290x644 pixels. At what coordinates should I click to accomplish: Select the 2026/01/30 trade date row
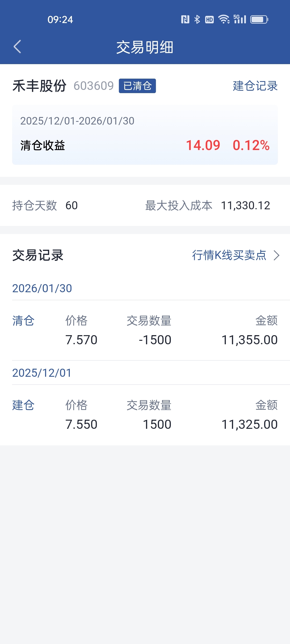coord(42,288)
